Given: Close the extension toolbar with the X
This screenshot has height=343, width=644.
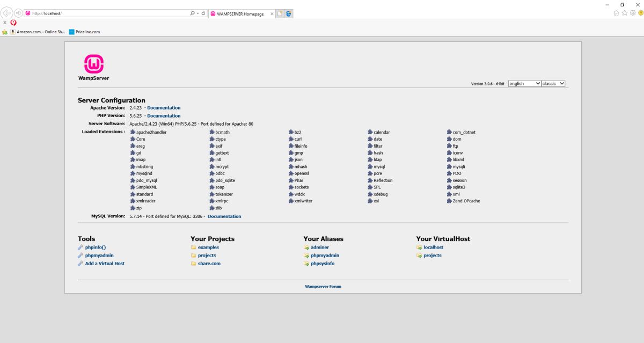Looking at the screenshot, I should [x=4, y=23].
